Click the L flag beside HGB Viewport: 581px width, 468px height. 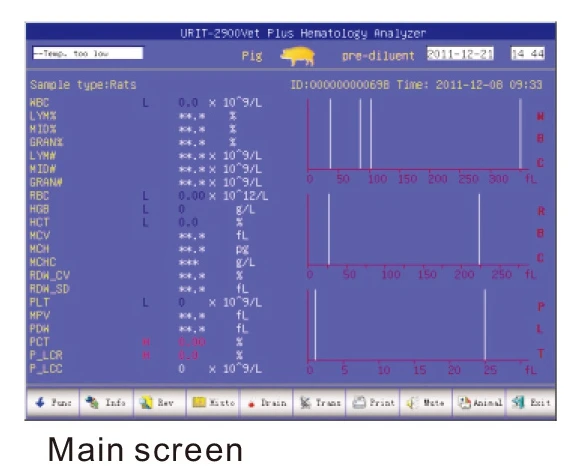(x=146, y=209)
